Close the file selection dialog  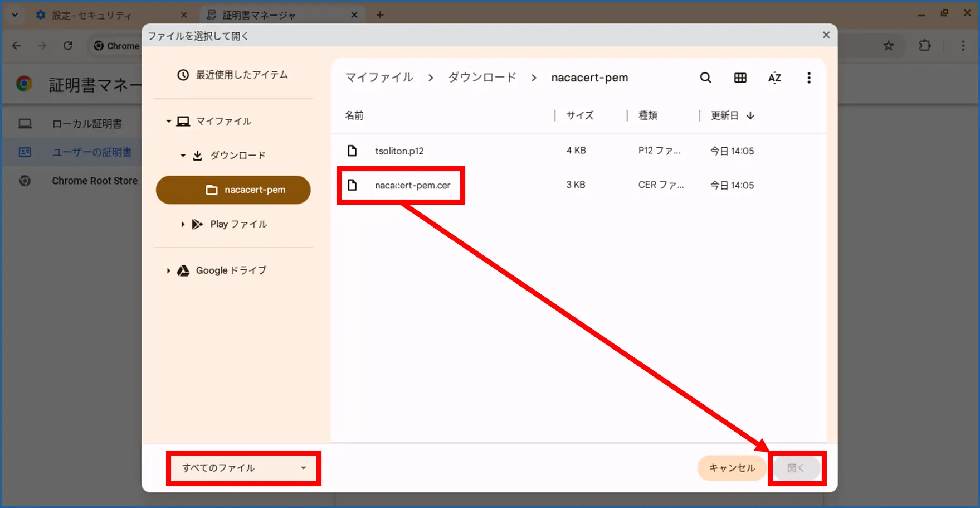click(x=826, y=35)
